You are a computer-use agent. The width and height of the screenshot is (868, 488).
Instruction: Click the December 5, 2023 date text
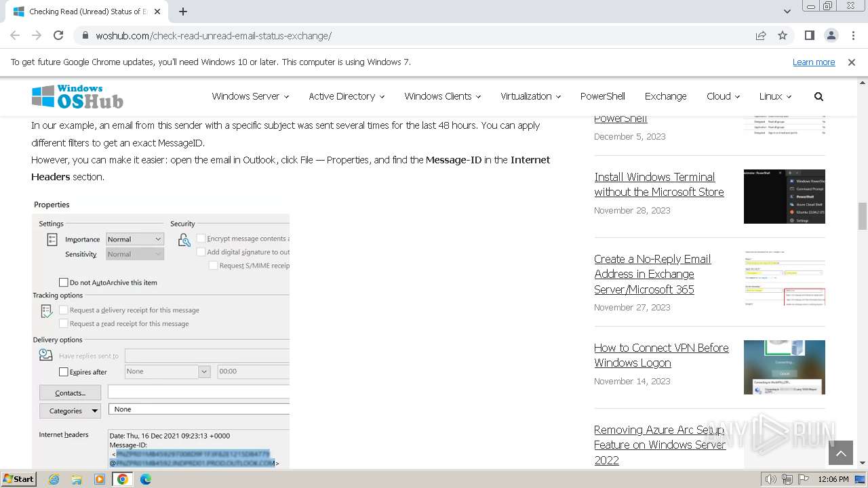point(630,136)
